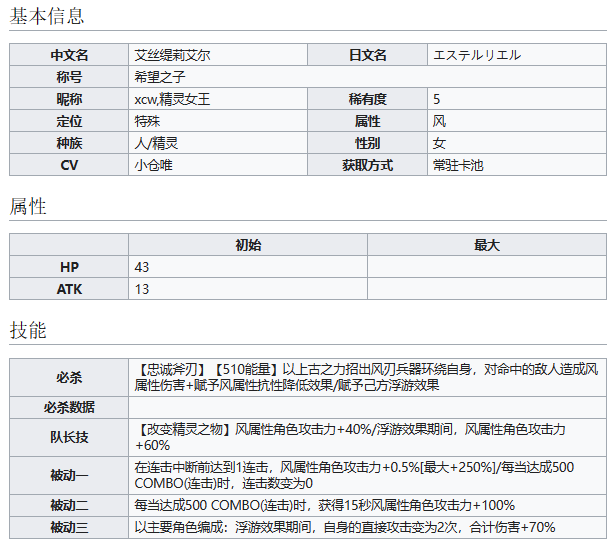Open the voice actor 小仓唯 entry

coord(153,165)
